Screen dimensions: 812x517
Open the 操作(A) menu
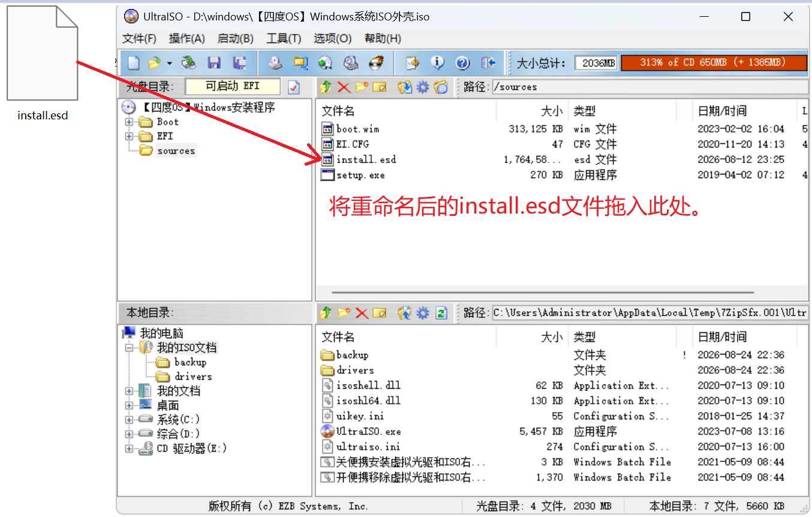[x=187, y=38]
